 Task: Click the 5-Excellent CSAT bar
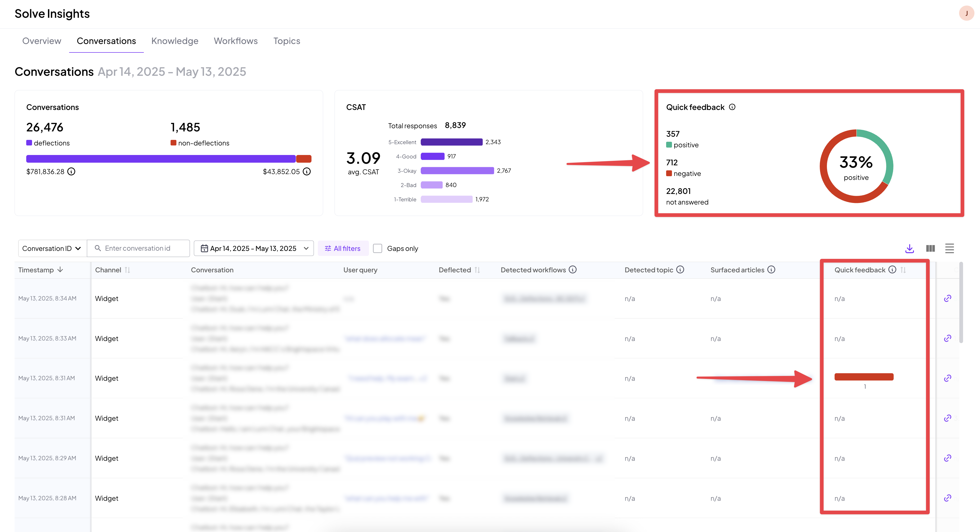(x=452, y=142)
